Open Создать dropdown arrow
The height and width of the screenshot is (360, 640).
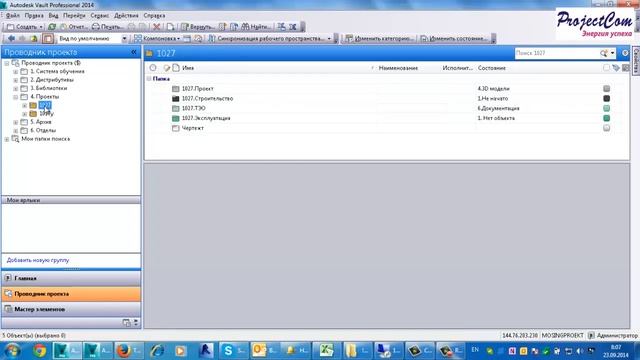(41, 27)
